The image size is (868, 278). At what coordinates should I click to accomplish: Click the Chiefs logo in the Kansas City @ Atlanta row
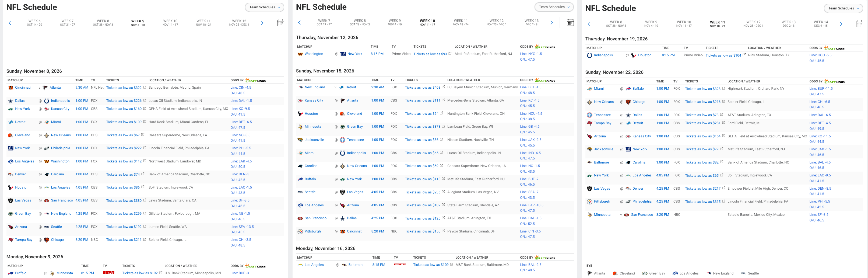pos(300,100)
